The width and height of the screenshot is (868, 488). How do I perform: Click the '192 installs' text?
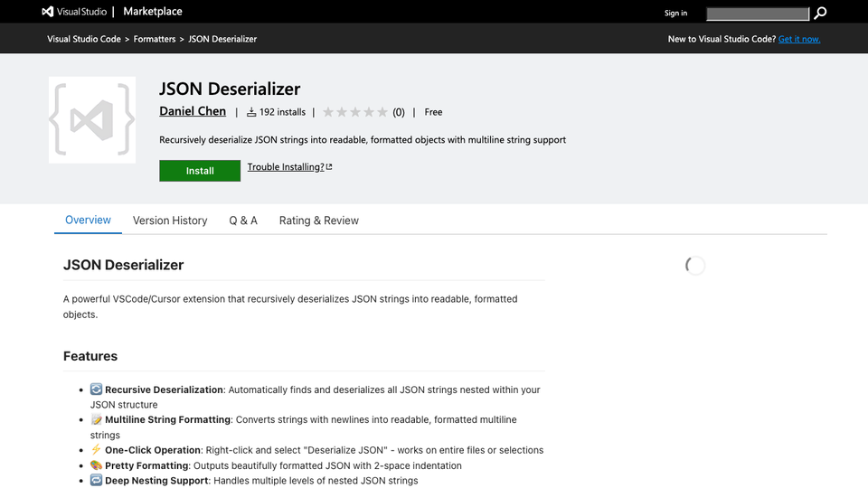click(282, 112)
